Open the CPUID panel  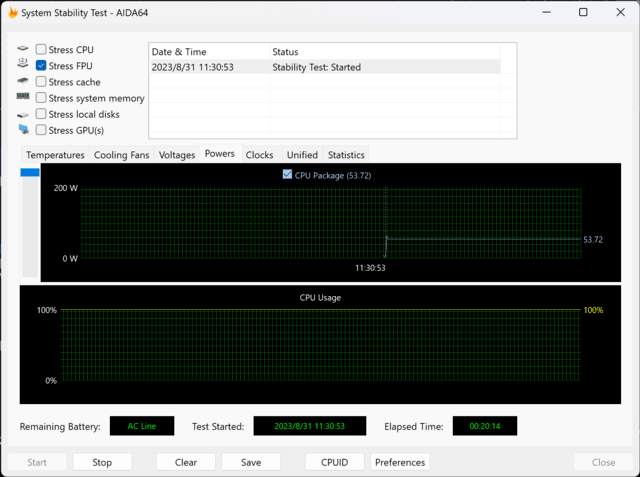point(335,462)
